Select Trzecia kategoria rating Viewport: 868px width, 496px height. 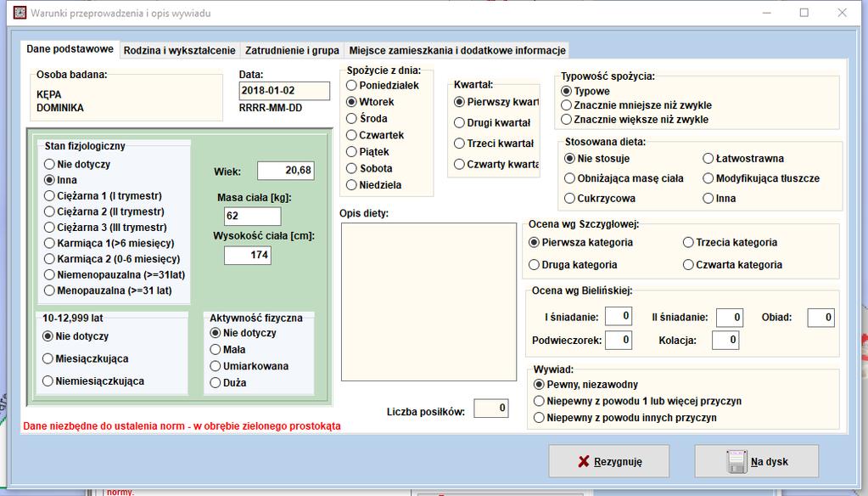731,242
